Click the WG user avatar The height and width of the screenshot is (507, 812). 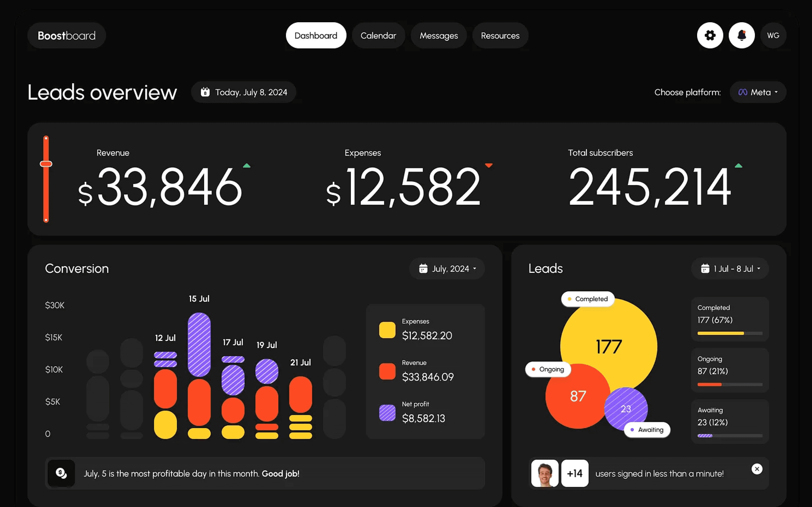(773, 35)
